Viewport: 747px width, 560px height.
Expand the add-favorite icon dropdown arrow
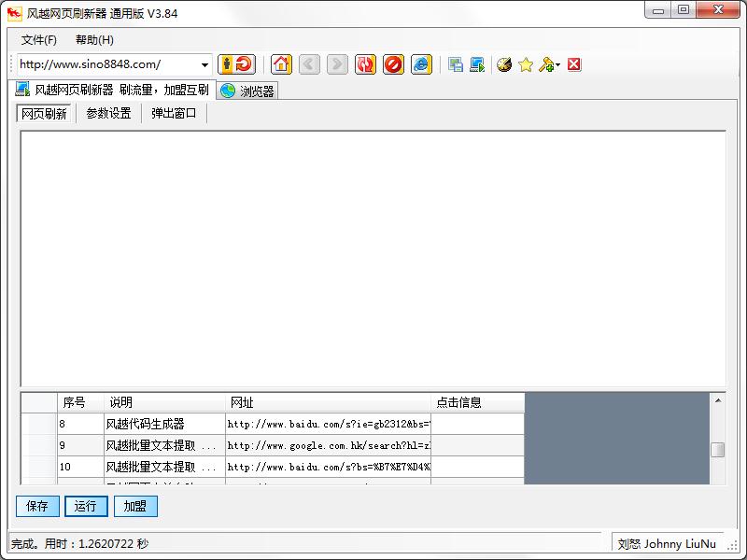558,65
